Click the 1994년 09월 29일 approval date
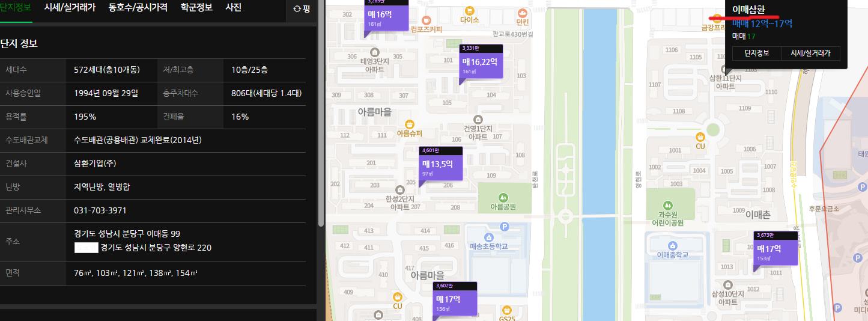Image resolution: width=868 pixels, height=321 pixels. pyautogui.click(x=106, y=93)
